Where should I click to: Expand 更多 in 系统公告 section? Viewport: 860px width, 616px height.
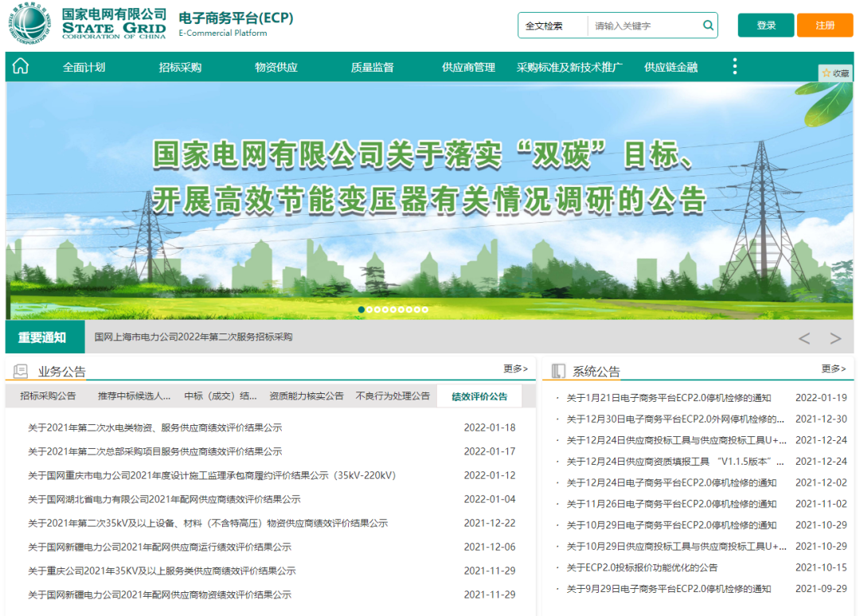tap(834, 368)
